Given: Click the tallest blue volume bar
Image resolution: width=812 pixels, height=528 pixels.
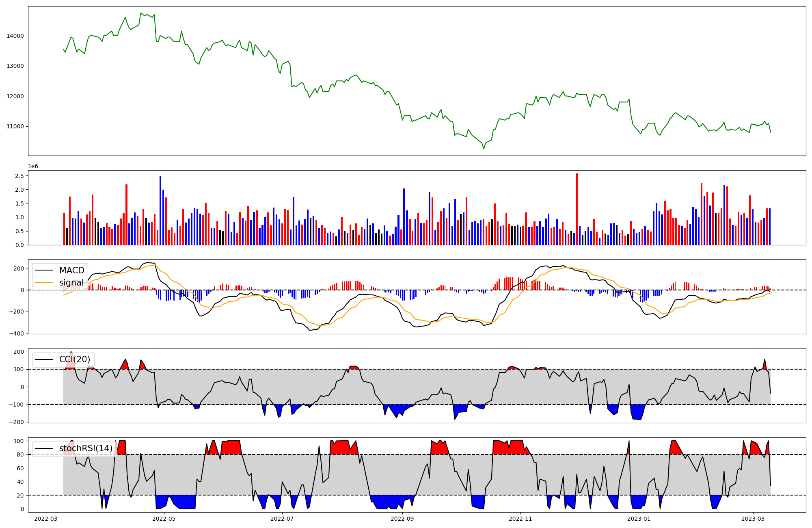Looking at the screenshot, I should [x=160, y=210].
